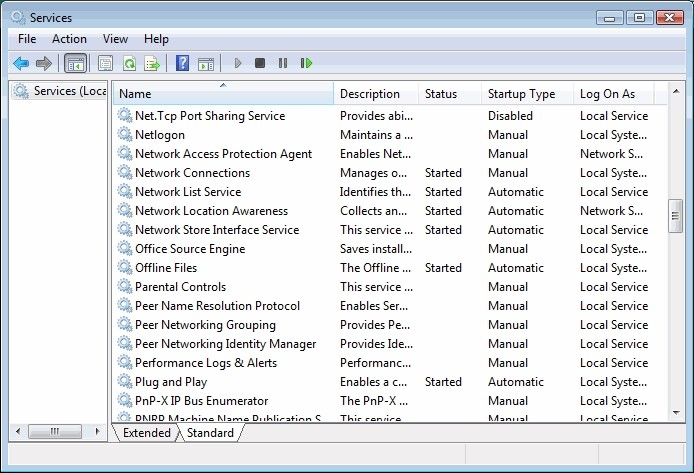The width and height of the screenshot is (694, 473).
Task: Select Network Location Awareness service
Action: [390, 211]
